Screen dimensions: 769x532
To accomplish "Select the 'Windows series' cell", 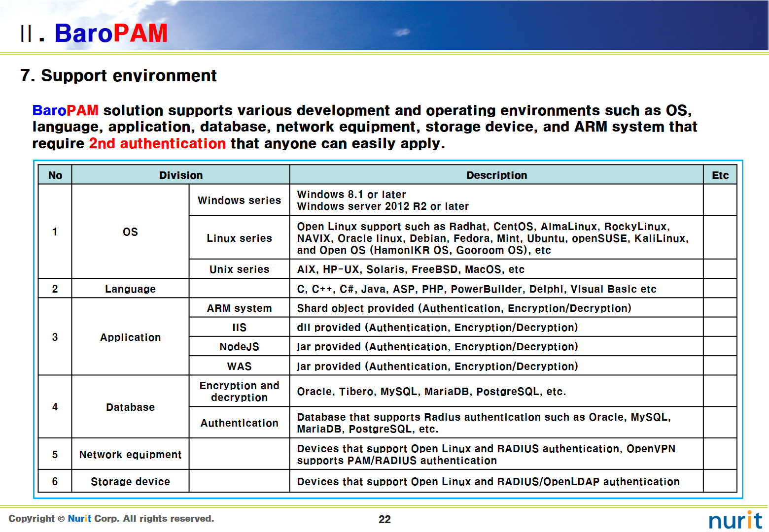I will (x=239, y=200).
